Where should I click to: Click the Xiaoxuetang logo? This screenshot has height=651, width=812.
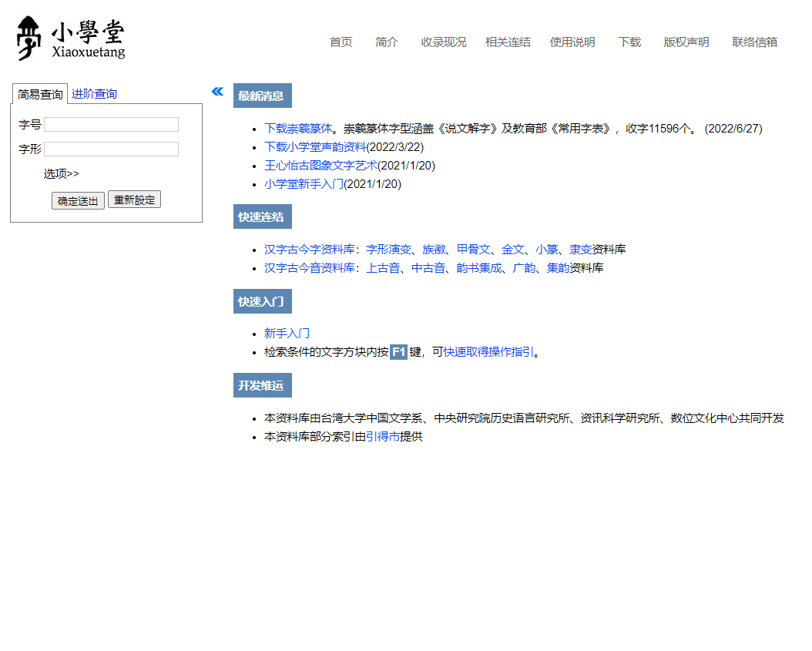[71, 39]
